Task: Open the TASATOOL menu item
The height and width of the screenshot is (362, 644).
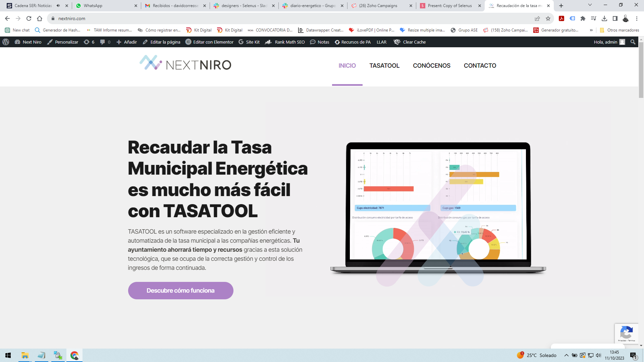Action: 384,66
